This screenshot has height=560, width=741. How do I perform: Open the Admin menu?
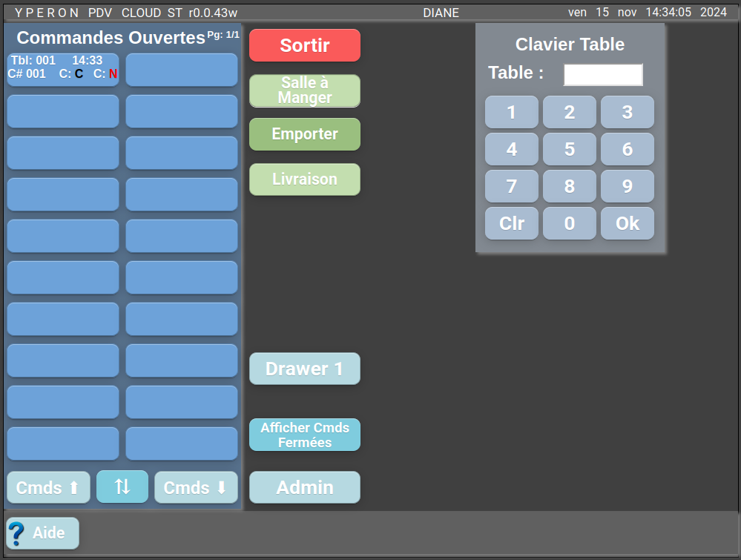305,487
